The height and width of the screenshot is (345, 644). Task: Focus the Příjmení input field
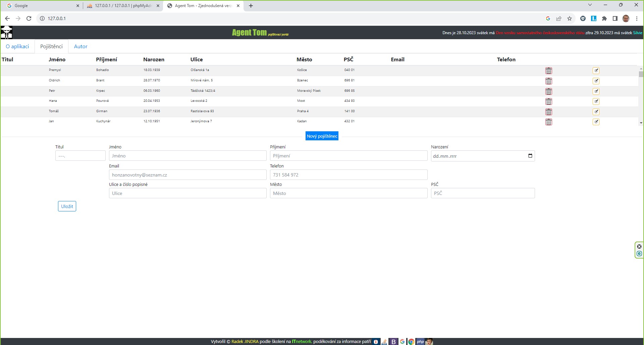tap(348, 156)
